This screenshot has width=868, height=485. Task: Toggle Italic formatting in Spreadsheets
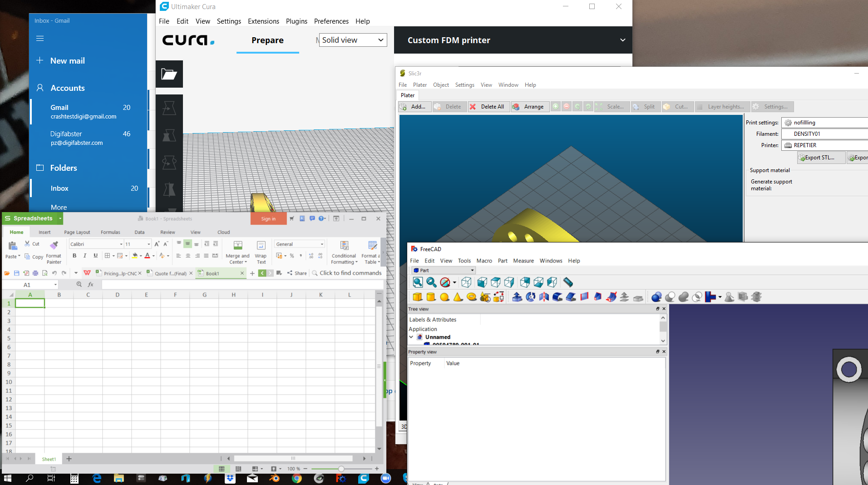[85, 256]
